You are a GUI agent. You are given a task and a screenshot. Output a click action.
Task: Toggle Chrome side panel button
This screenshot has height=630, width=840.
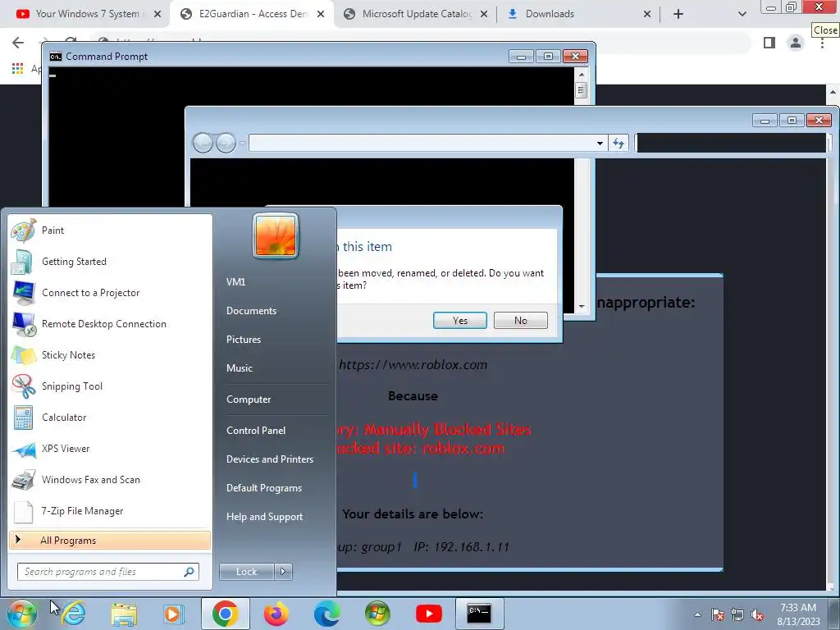[x=769, y=43]
